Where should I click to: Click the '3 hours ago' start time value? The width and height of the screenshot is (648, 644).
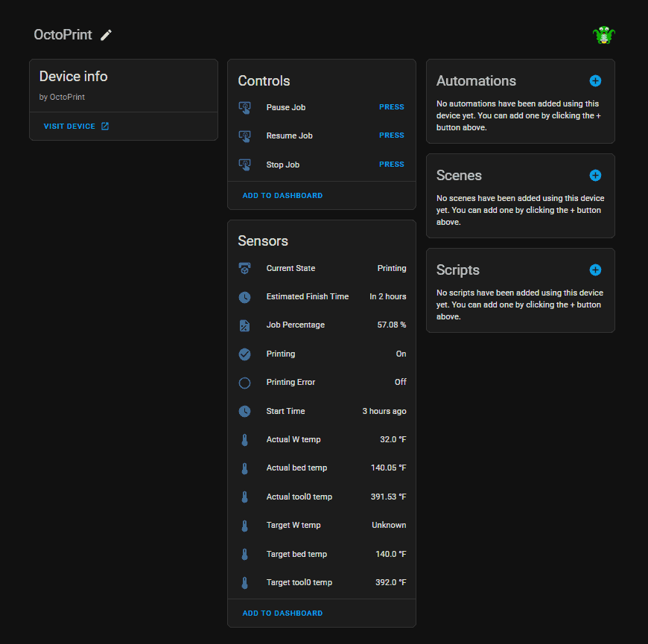(384, 412)
